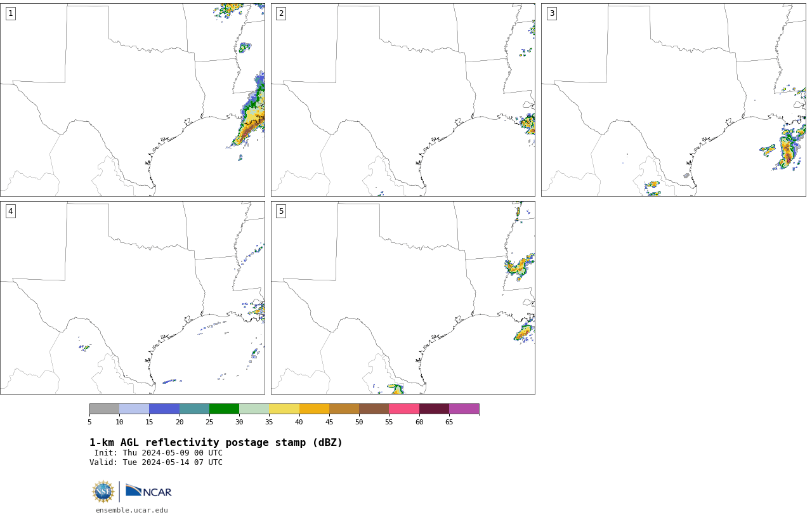Open ensemble member 4 reflectivity map
812x517 pixels.
pos(132,298)
